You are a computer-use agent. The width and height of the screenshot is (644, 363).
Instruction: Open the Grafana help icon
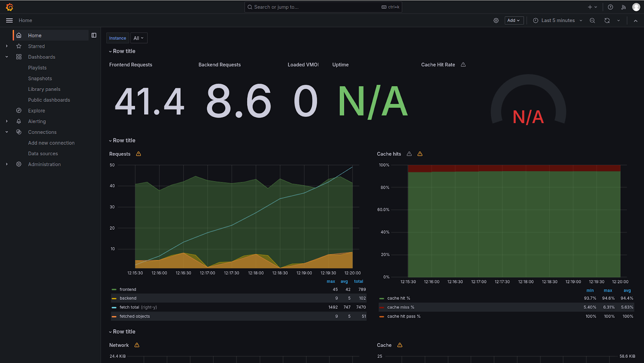coord(610,7)
